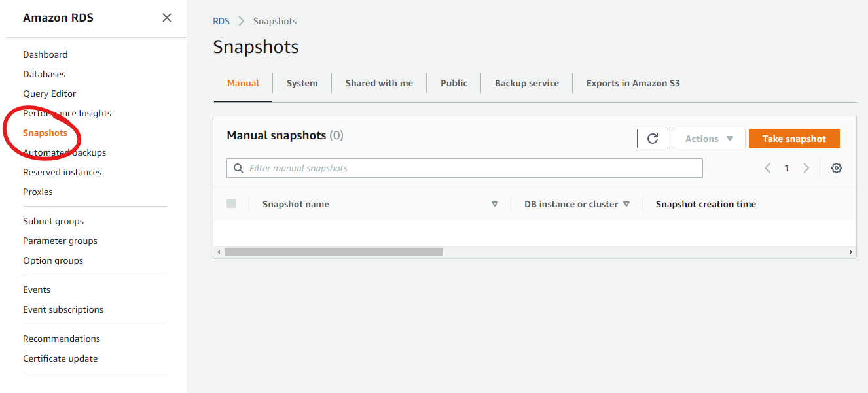The image size is (868, 393).
Task: Close the Amazon RDS sidebar panel
Action: point(167,18)
